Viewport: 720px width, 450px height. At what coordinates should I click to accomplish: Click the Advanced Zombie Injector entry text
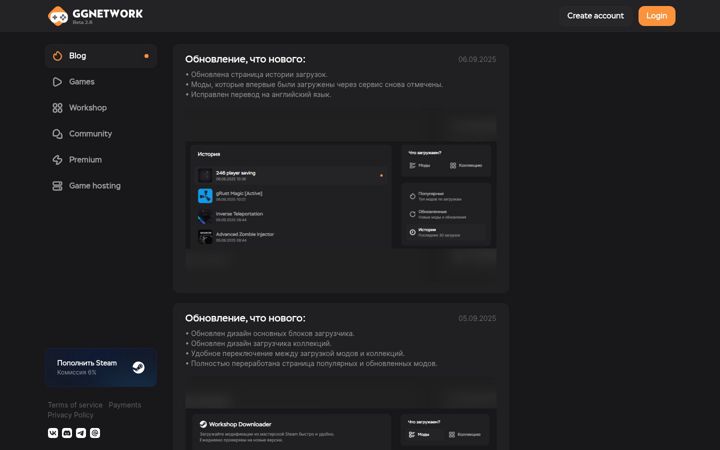245,234
